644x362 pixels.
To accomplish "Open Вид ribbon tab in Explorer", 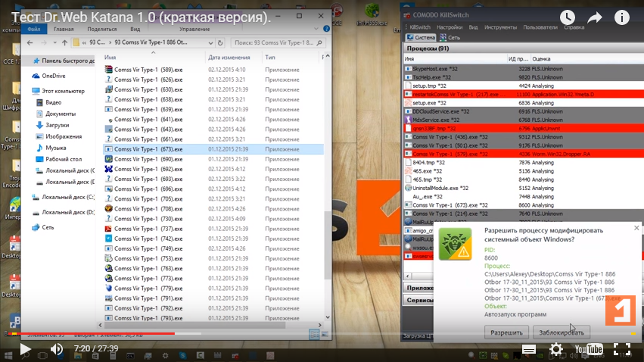I will pos(135,30).
